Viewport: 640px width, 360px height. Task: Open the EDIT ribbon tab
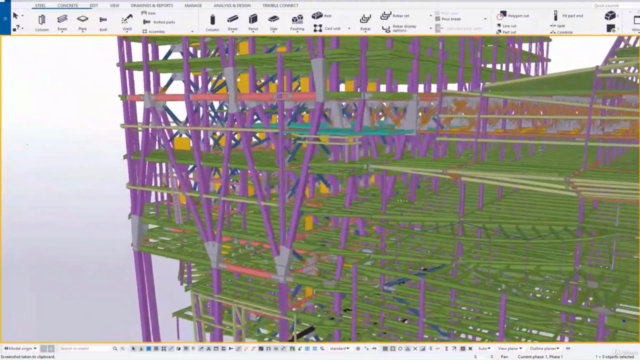[94, 5]
